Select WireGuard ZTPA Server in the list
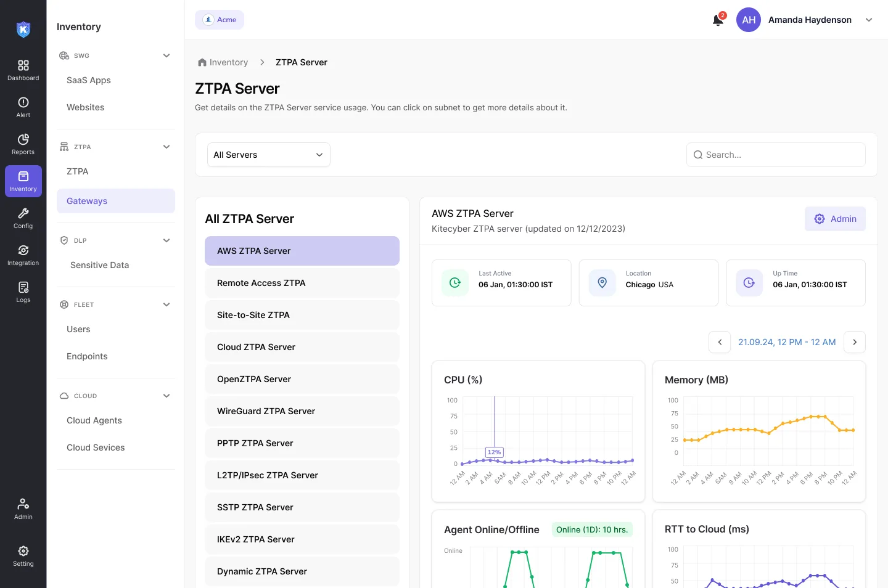Viewport: 888px width, 588px height. 302,411
